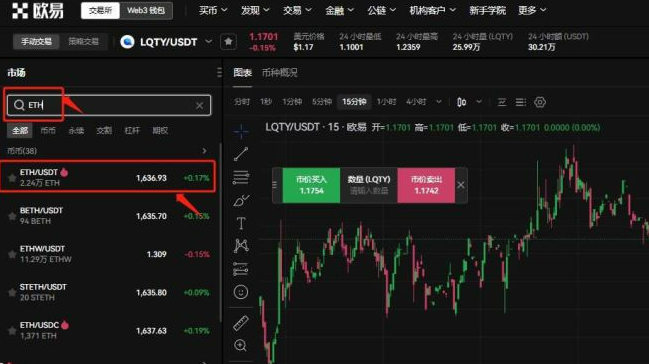Image resolution: width=649 pixels, height=364 pixels.
Task: Click the market list scrollbar
Action: (x=220, y=232)
